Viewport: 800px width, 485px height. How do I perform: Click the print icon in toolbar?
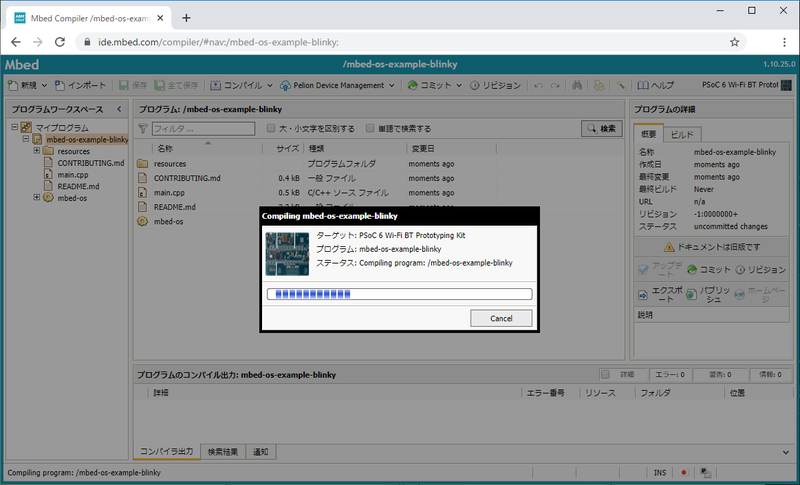(x=598, y=85)
